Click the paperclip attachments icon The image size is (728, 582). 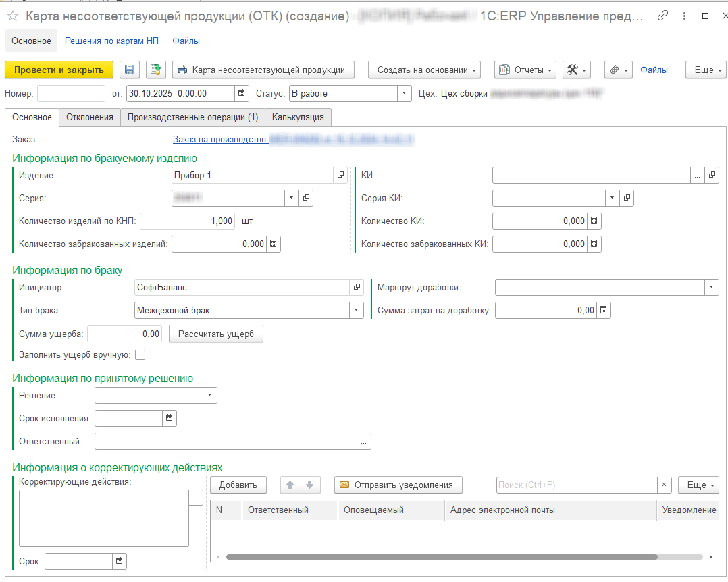pos(617,70)
